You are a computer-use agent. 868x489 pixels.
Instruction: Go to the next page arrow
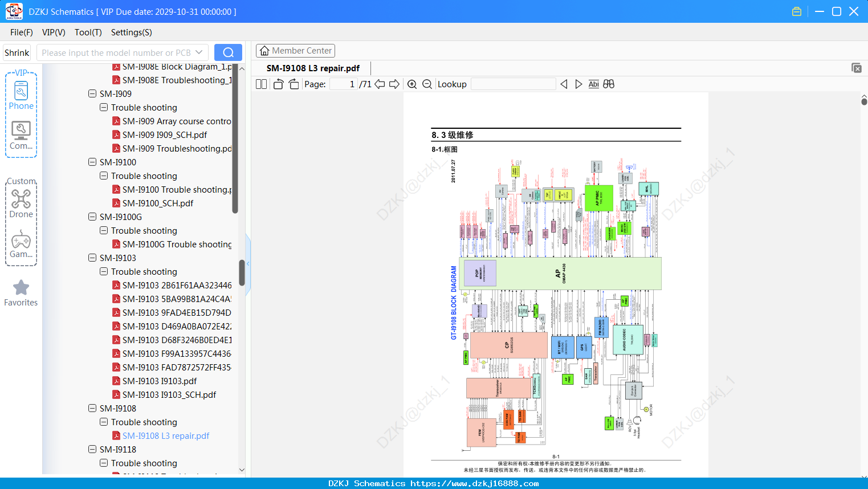(x=394, y=84)
